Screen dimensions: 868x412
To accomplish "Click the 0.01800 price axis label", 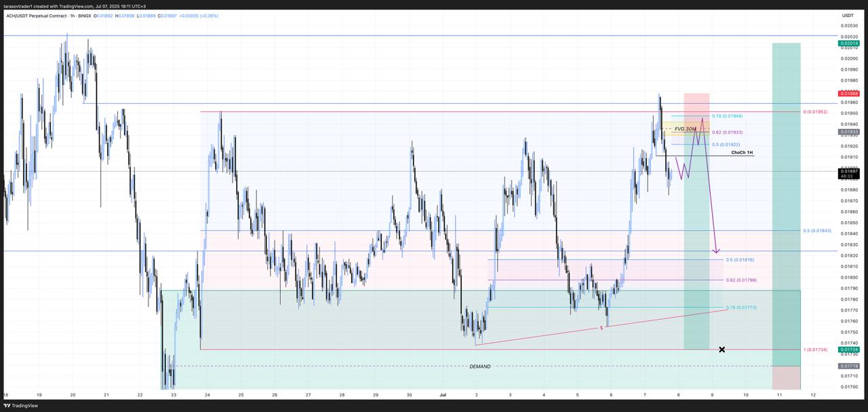I will tap(850, 278).
